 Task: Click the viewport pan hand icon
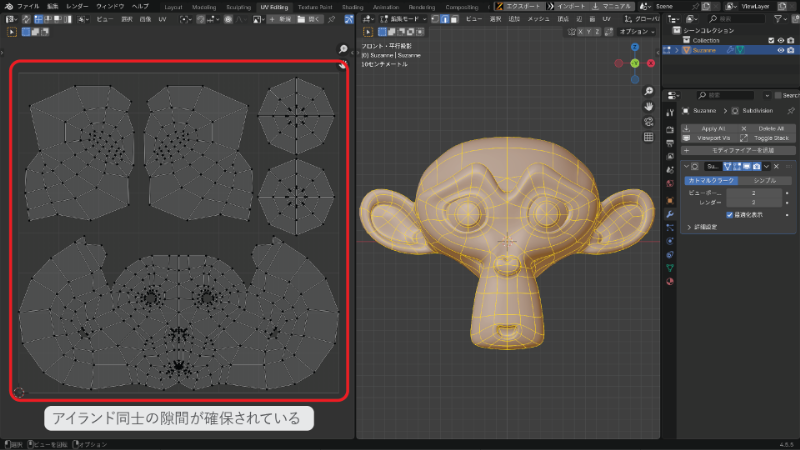pos(648,106)
